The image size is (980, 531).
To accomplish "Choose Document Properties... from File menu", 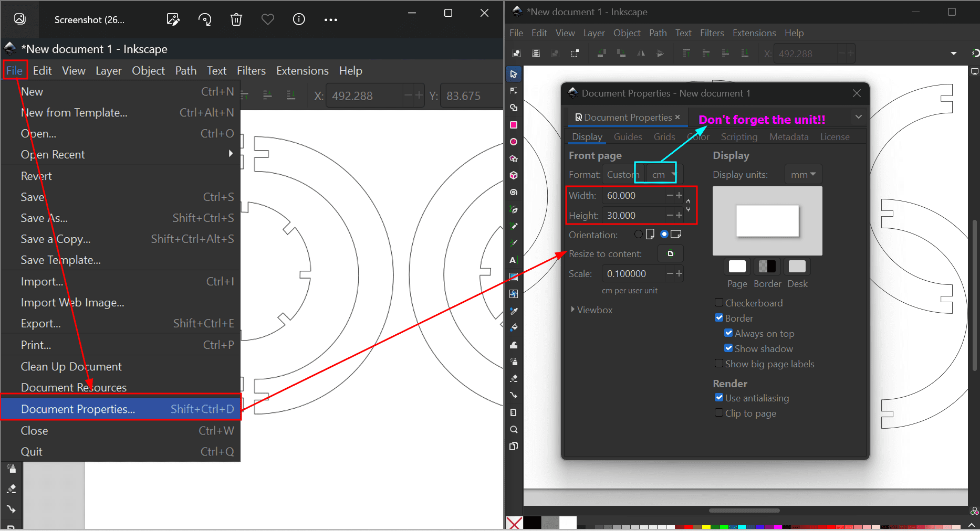I will click(x=121, y=409).
